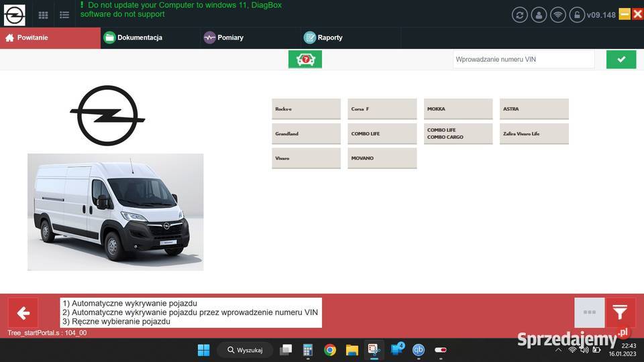Click the automatic vehicle detection car icon
The width and height of the screenshot is (644, 362).
tap(305, 60)
